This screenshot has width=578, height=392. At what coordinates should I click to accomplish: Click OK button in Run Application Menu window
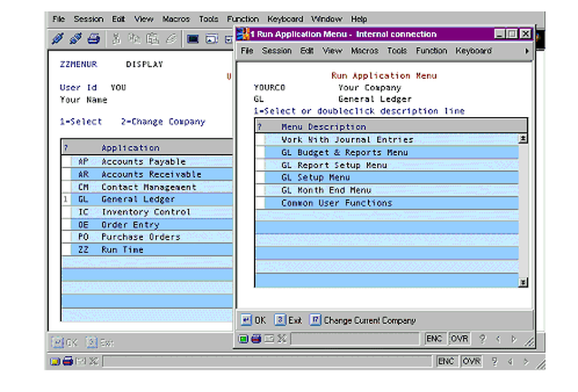point(253,320)
